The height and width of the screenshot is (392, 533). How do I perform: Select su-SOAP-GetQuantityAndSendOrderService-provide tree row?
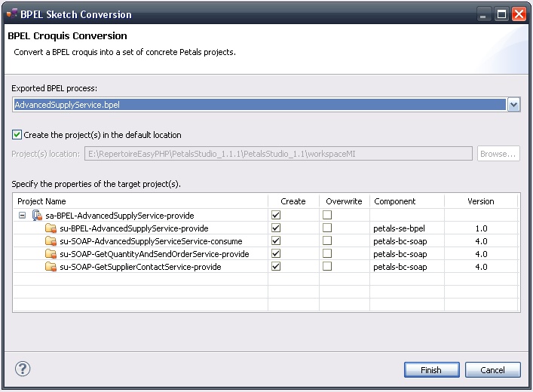coord(155,254)
